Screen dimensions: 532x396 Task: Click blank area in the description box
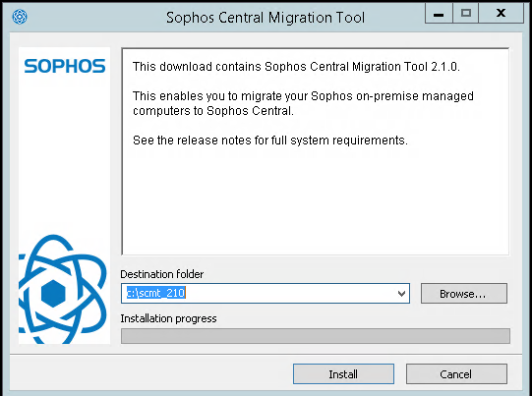316,203
